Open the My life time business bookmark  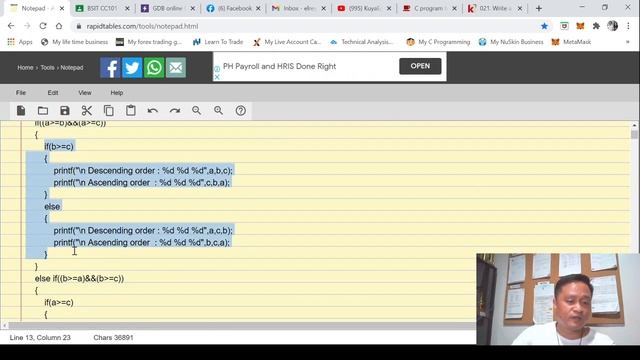75,42
